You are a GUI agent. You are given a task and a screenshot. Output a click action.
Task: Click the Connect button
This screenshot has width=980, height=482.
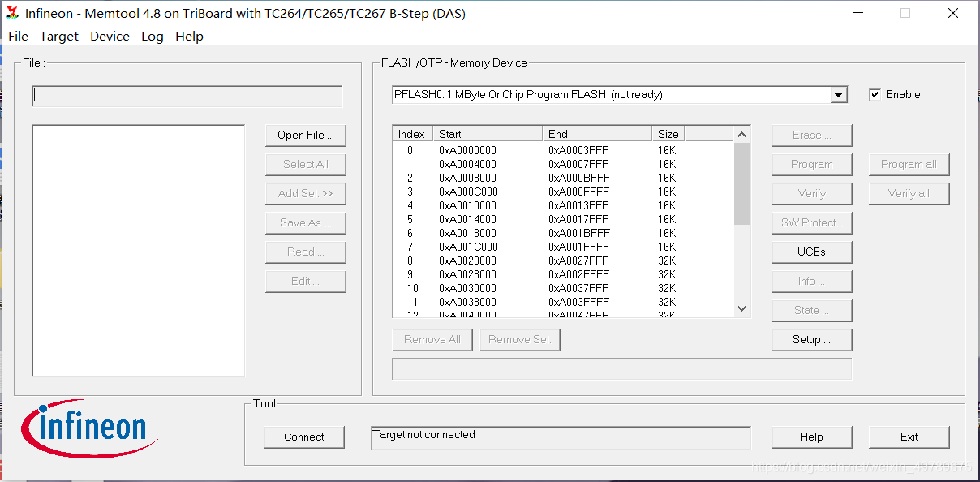[304, 437]
